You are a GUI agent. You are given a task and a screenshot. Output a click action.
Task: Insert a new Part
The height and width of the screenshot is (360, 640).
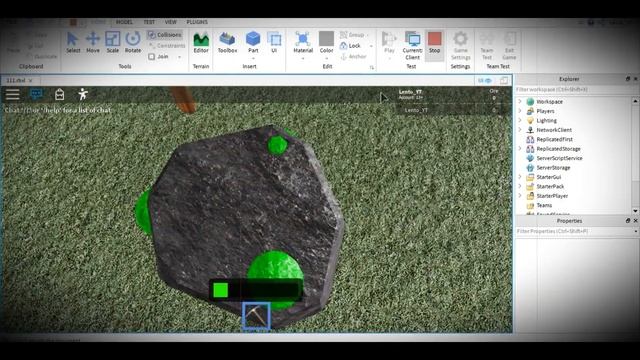coord(253,44)
